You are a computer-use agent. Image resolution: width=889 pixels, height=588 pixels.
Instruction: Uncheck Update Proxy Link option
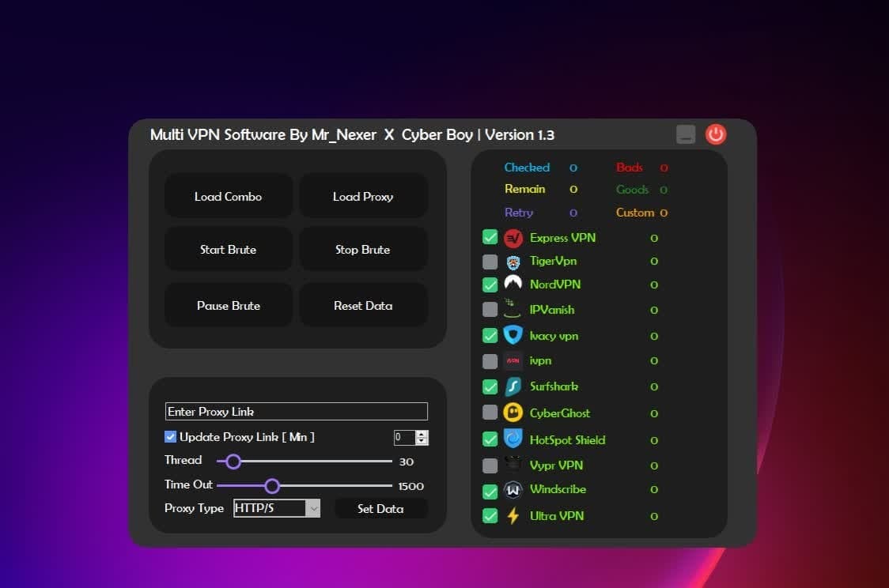click(x=170, y=436)
